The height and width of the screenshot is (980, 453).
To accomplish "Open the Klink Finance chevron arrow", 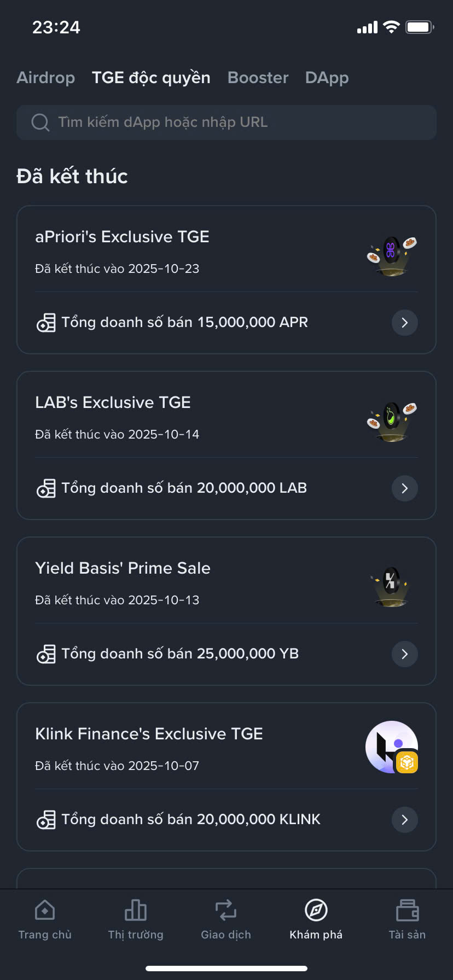I will point(405,820).
